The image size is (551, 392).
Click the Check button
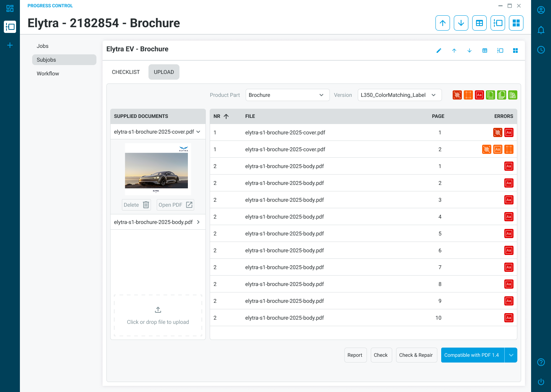[381, 355]
